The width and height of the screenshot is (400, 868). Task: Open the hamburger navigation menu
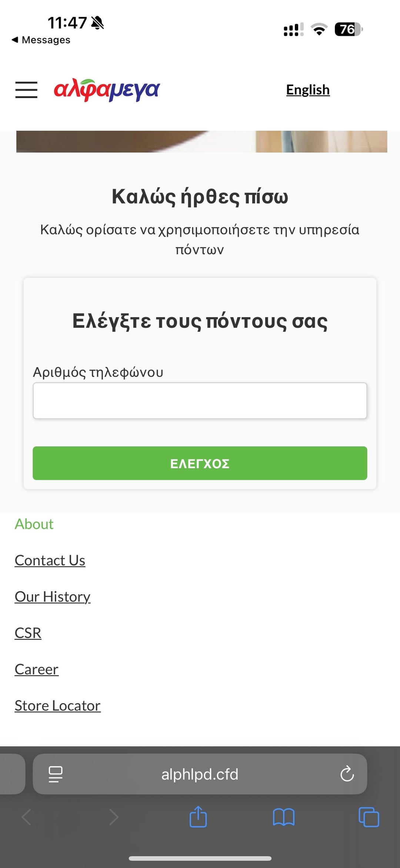click(26, 90)
